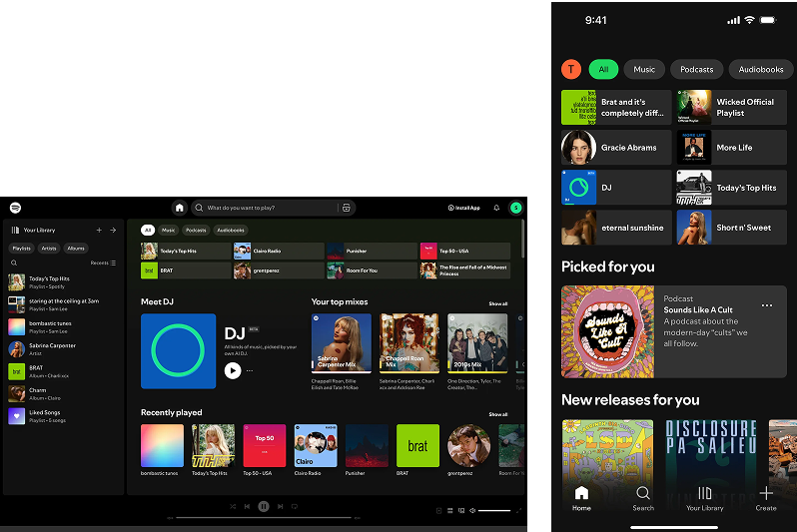
Task: Select the Audiobooks filter chip on desktop home
Action: (231, 231)
